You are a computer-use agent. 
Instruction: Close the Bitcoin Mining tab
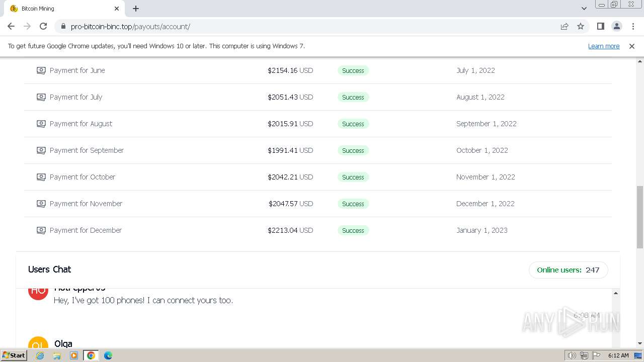click(x=117, y=9)
